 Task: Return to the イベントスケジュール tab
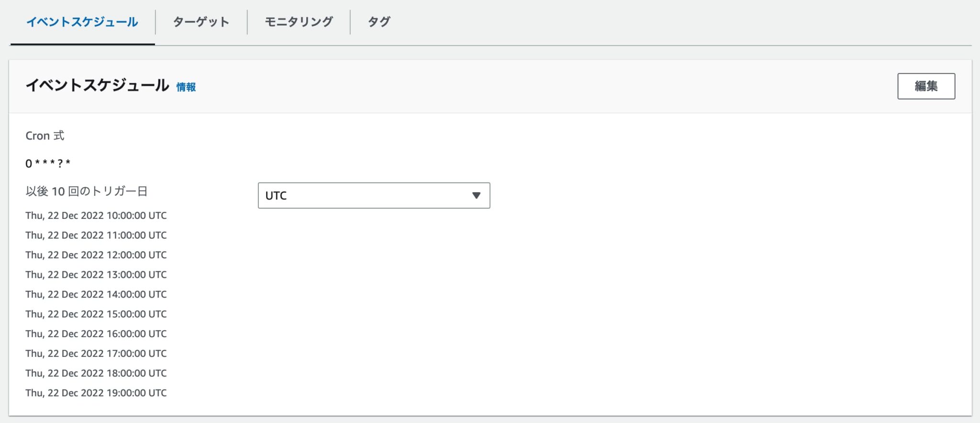(82, 21)
